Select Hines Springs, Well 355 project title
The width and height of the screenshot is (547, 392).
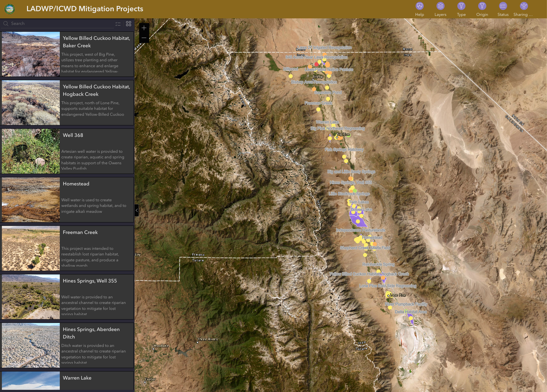tap(90, 281)
